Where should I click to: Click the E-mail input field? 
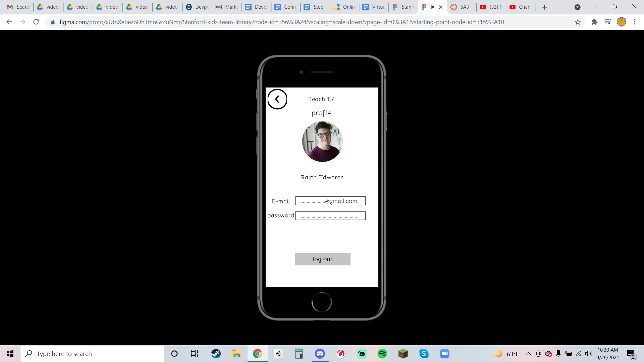point(330,201)
